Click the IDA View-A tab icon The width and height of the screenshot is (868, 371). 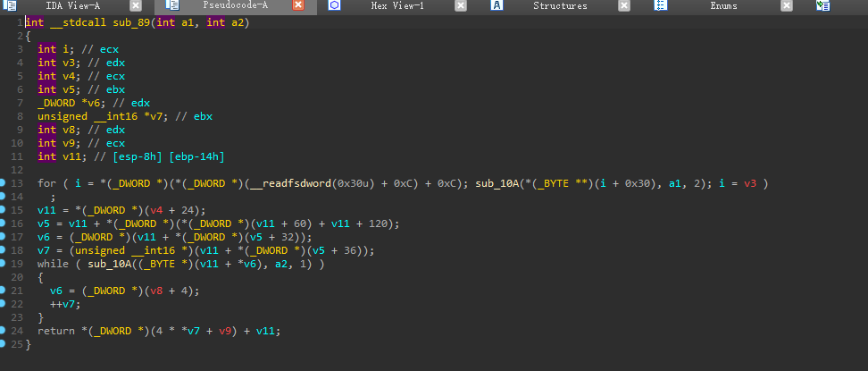click(11, 5)
